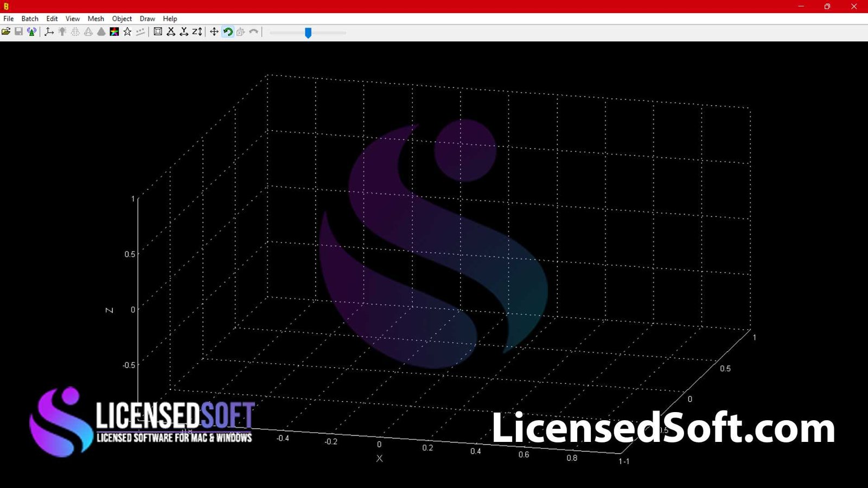Click the blue-green antenna cone icon
Image resolution: width=868 pixels, height=488 pixels.
click(x=31, y=32)
